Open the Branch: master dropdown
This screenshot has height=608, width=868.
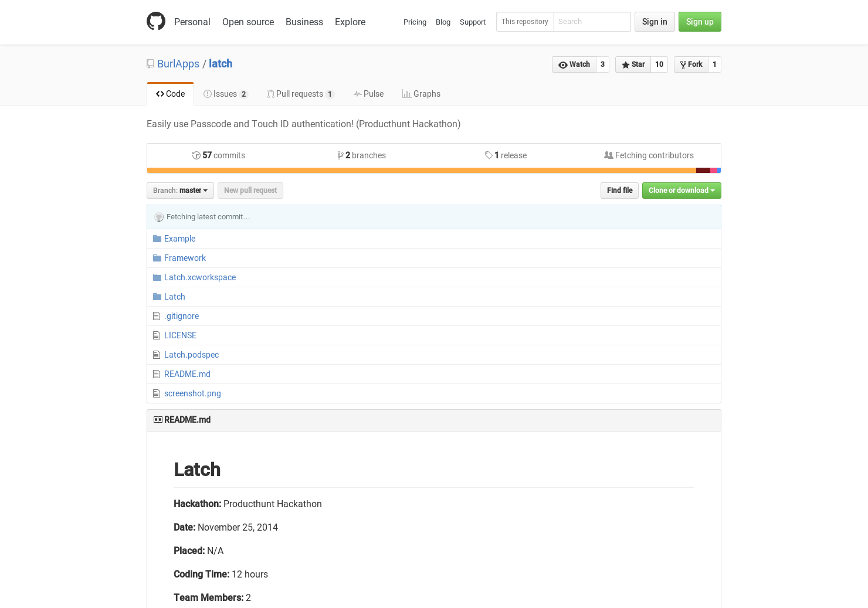point(180,191)
